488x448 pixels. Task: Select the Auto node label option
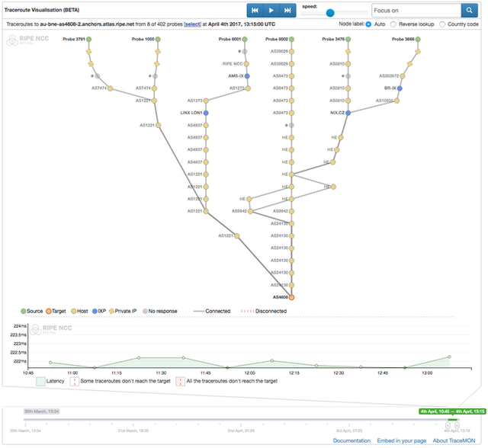point(368,24)
